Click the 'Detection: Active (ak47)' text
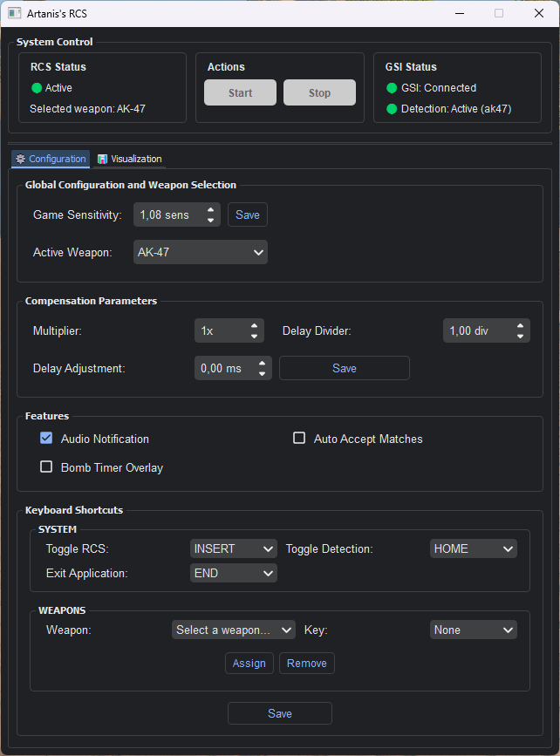Screen dimensions: 560x756 456,109
